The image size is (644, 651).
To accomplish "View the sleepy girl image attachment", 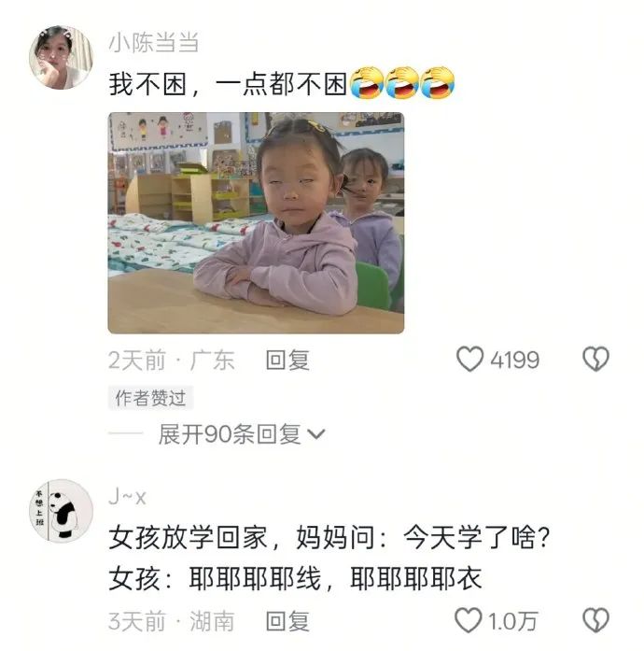I will (256, 223).
